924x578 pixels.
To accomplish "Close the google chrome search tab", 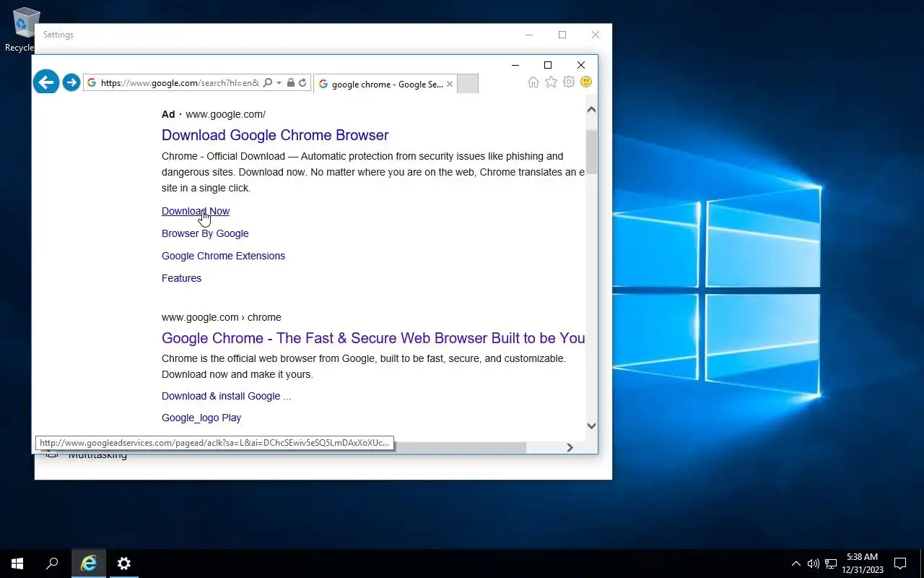I will pos(450,84).
